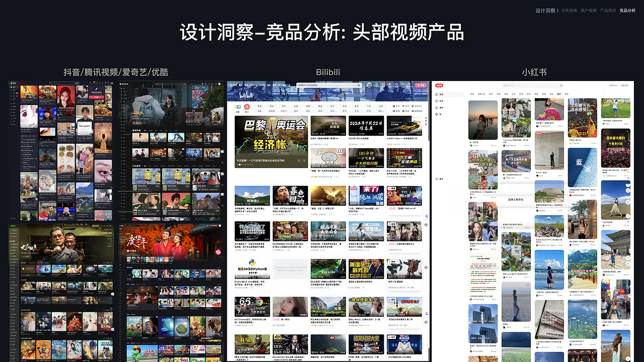Click the Bilibili column heading text
The image size is (644, 362).
[328, 72]
